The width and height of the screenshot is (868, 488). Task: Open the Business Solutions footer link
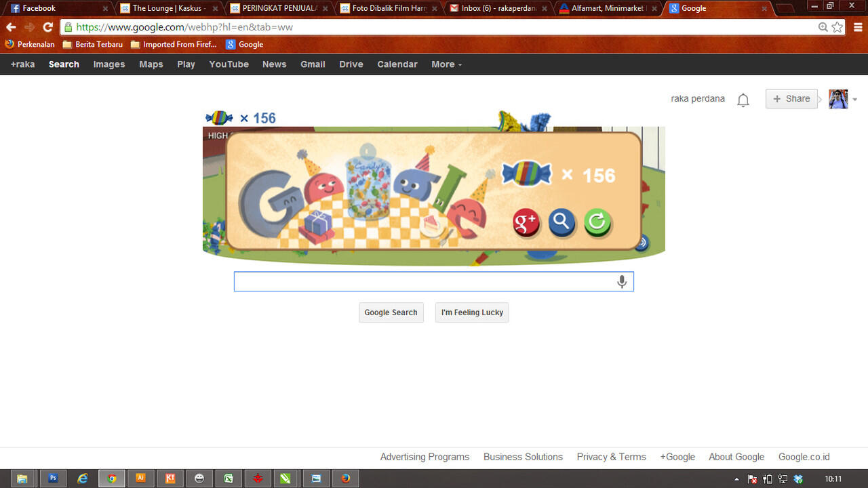523,457
